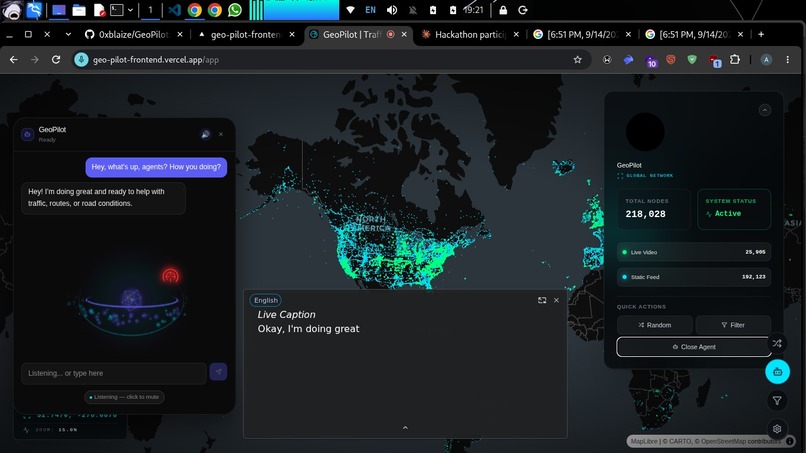Launch Visual Studio Code from taskbar
Screen dimensions: 806x453
(174, 10)
